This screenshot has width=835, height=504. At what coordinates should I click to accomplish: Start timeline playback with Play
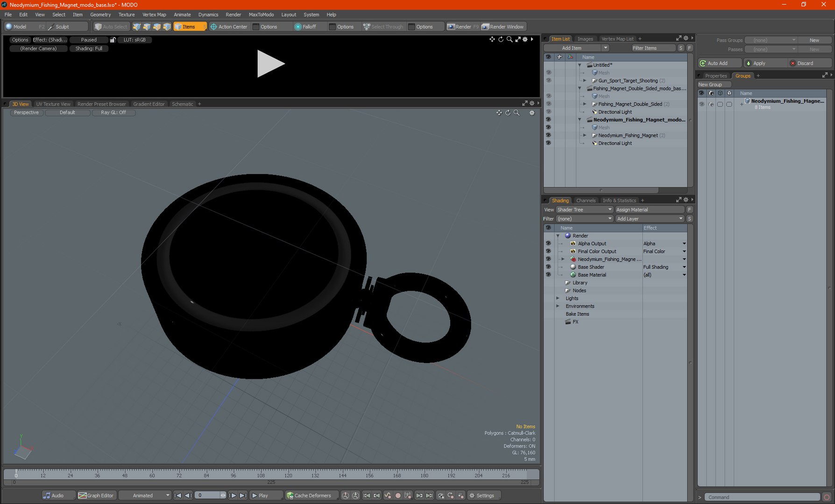tap(267, 495)
